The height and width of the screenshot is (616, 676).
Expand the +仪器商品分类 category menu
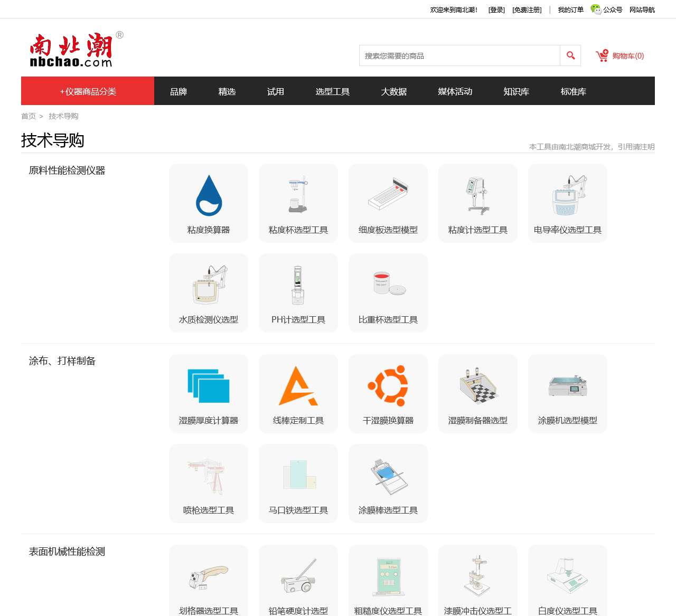coord(88,91)
